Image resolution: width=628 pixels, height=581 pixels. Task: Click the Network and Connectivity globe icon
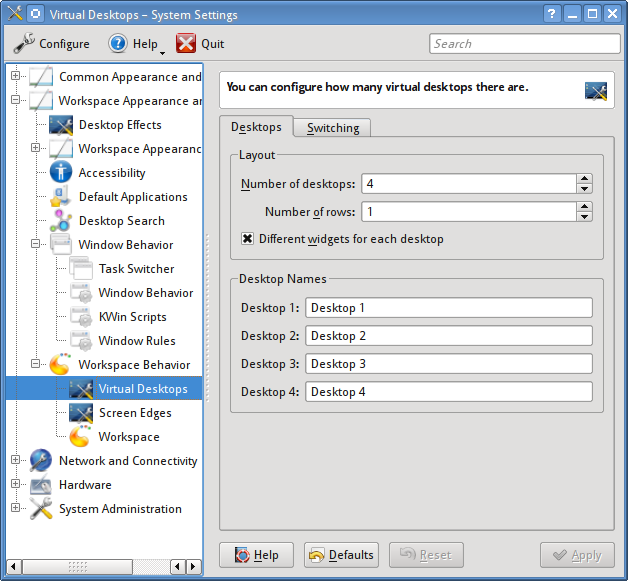[x=41, y=460]
